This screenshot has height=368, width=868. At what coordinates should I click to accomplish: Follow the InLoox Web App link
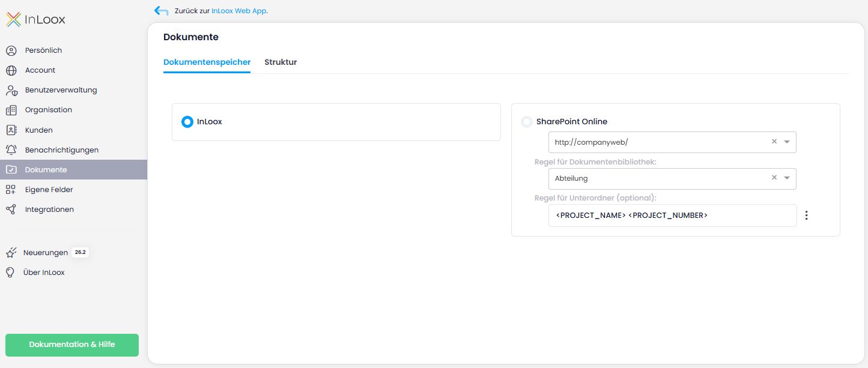coord(238,11)
